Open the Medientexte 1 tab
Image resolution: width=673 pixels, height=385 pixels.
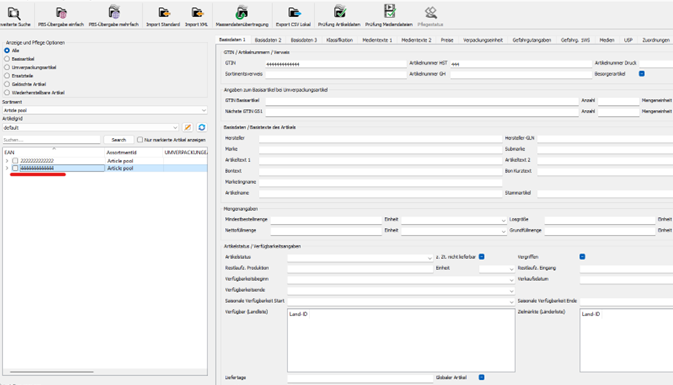(x=377, y=40)
